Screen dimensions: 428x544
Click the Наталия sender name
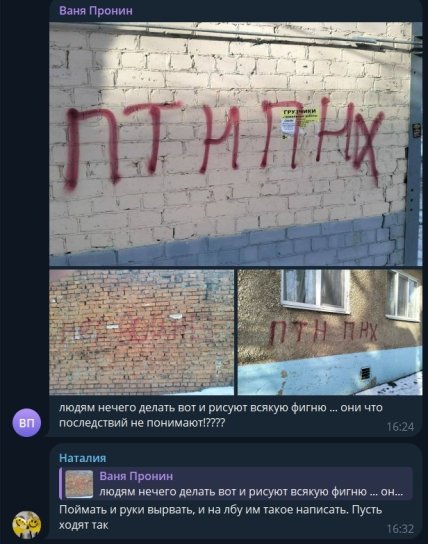(x=83, y=458)
